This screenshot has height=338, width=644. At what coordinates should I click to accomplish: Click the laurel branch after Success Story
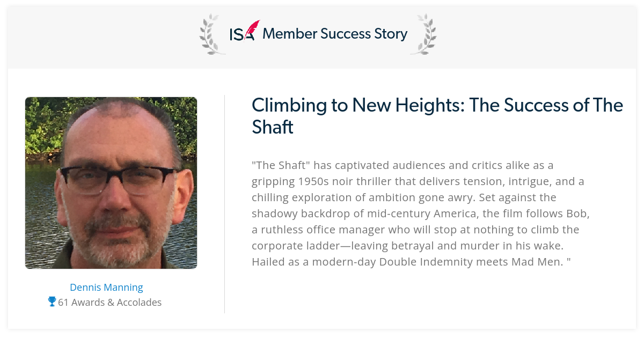(x=423, y=34)
